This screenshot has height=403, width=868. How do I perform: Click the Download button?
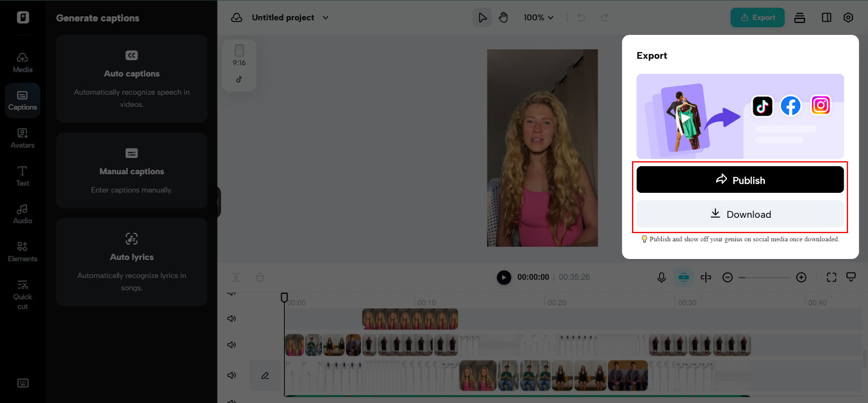(x=740, y=214)
